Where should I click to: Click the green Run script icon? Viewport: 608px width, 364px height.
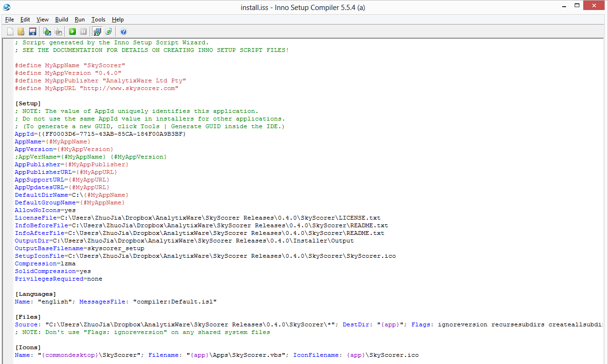[x=72, y=31]
